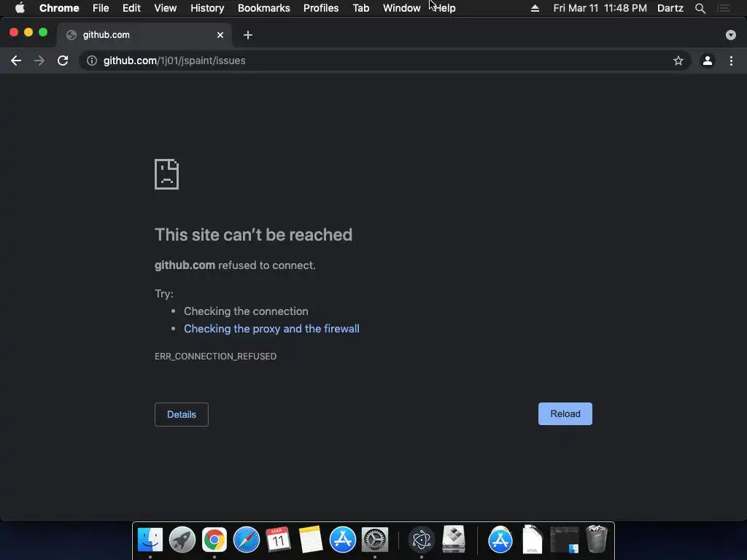747x560 pixels.
Task: Open the Tab menu
Action: coord(360,8)
